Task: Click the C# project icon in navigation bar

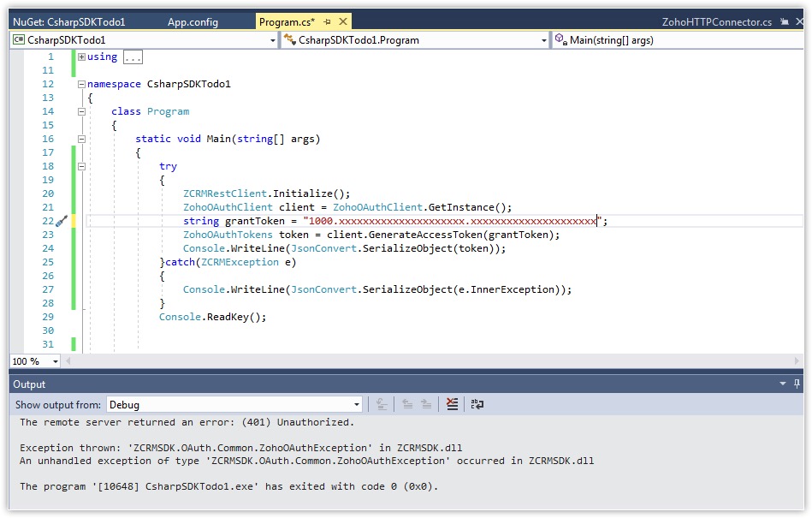Action: pos(19,40)
